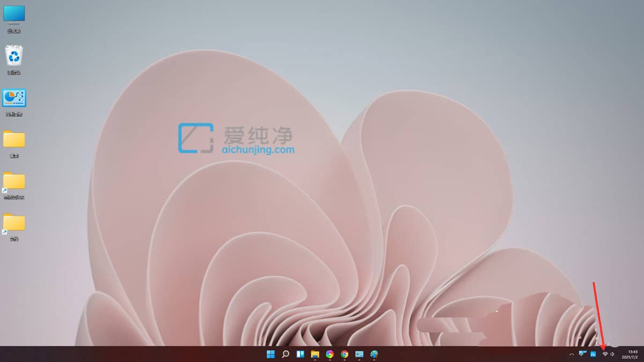This screenshot has height=362, width=644.
Task: Open Wi-Fi network settings in the tray
Action: click(x=605, y=354)
